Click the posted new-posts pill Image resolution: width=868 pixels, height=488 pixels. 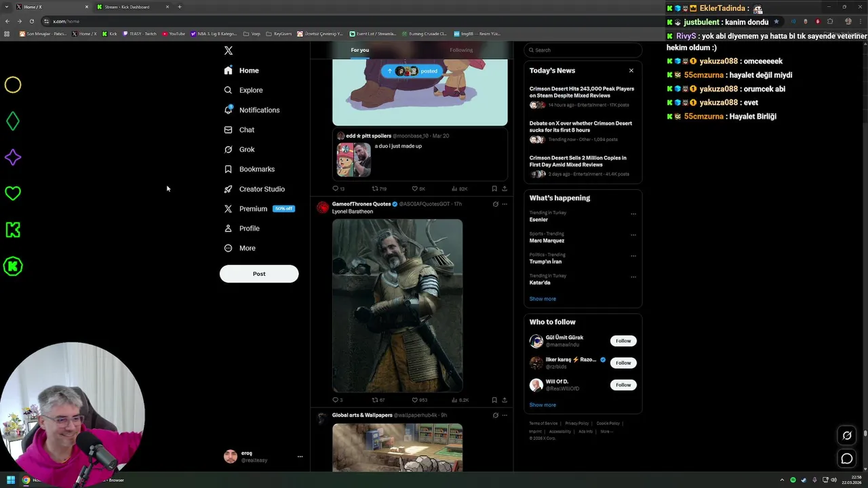pos(412,71)
